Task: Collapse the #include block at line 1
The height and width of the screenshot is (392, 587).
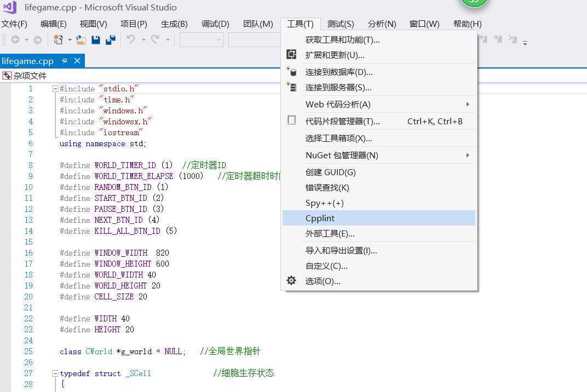Action: tap(55, 89)
